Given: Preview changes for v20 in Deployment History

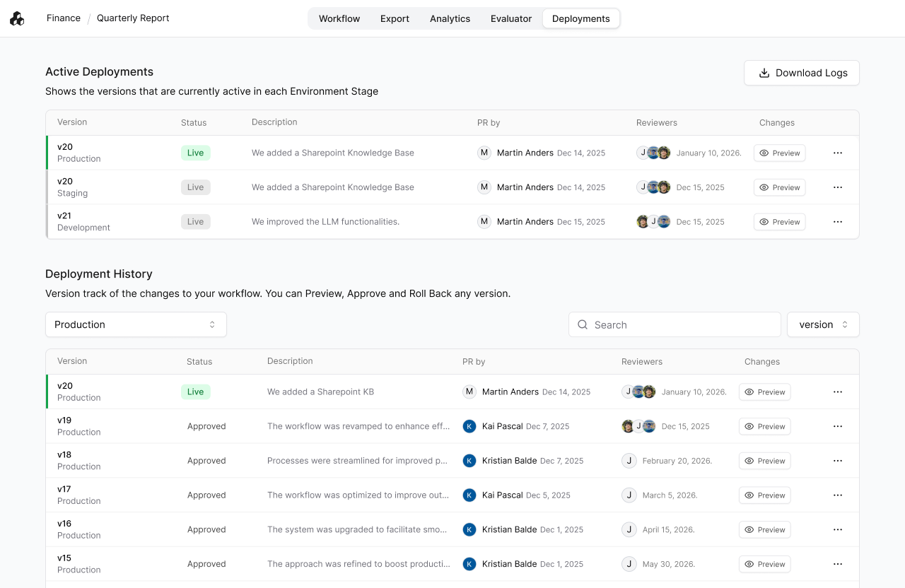Looking at the screenshot, I should click(764, 392).
